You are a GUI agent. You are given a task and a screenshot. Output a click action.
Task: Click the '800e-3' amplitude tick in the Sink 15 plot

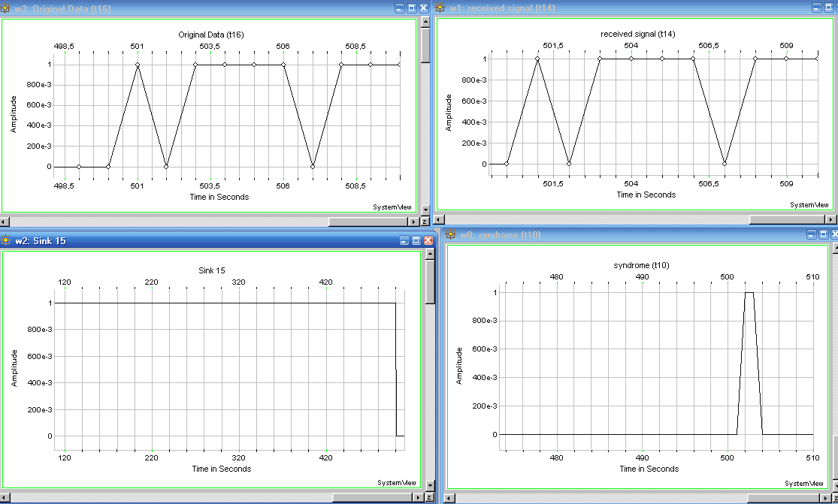pyautogui.click(x=40, y=330)
